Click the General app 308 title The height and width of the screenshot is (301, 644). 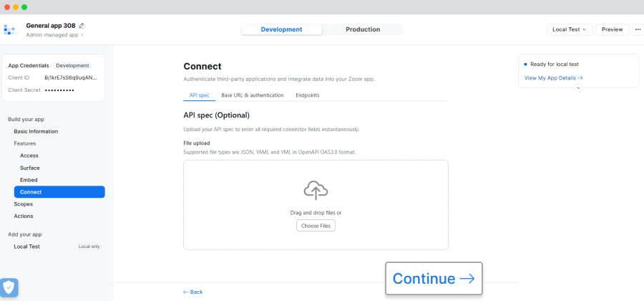coord(51,26)
